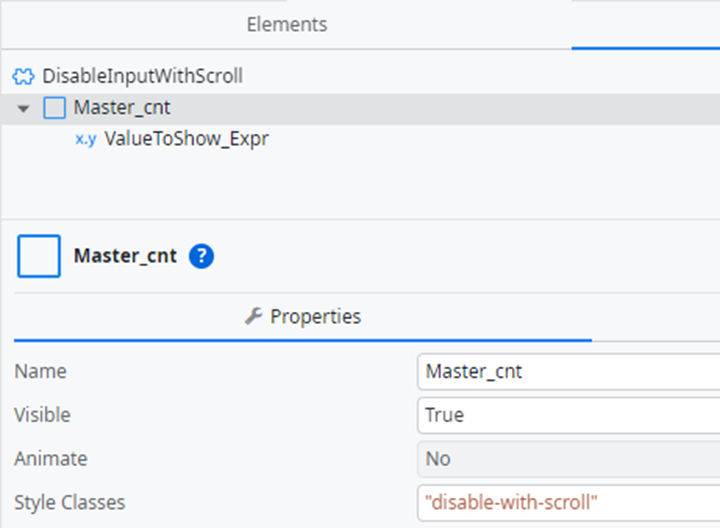Screen dimensions: 720x528
Task: Collapse the Master_cnt tree node arrow
Action: (x=23, y=109)
